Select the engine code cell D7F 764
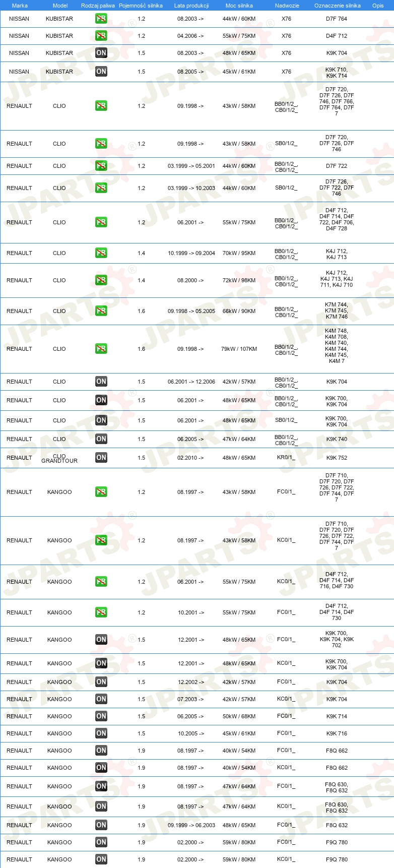Screen dimensions: 394x868 (x=337, y=19)
